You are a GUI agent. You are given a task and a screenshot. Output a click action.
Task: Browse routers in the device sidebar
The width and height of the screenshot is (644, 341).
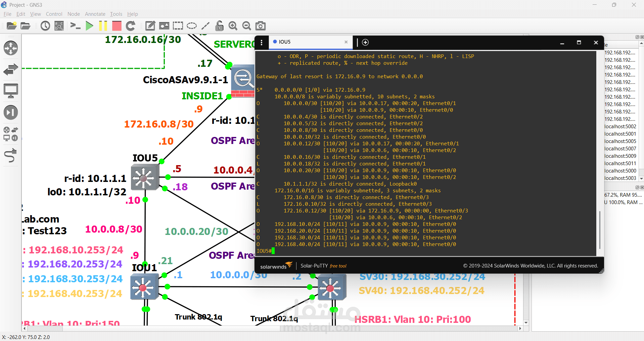[x=11, y=48]
